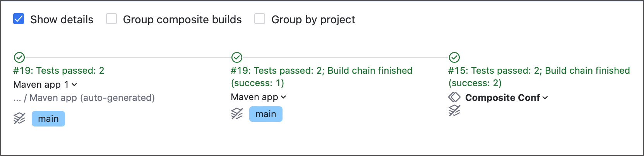Click changes icon under middle Maven app
The image size is (644, 156).
(237, 114)
